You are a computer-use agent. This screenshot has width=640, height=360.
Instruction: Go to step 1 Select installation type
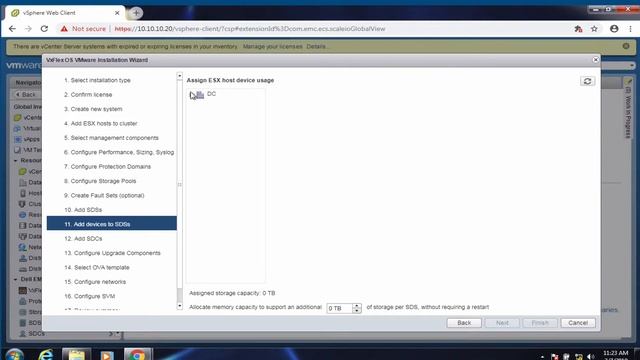click(97, 80)
